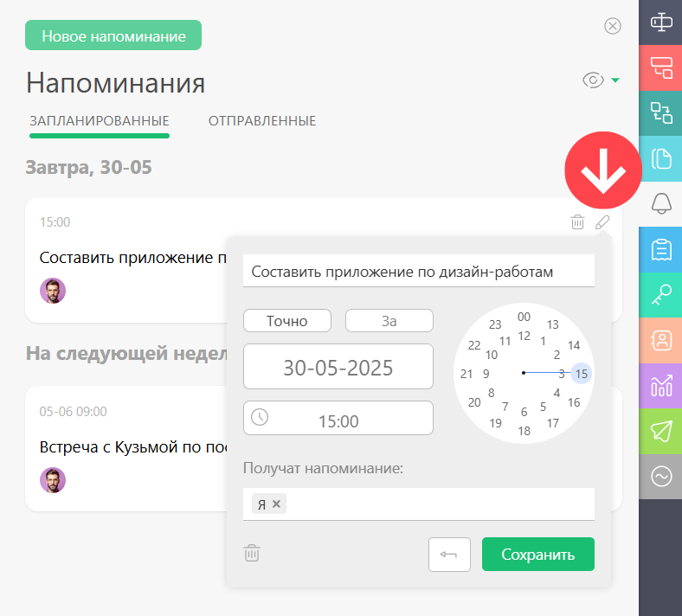Pick hour 12 on the inner dial

point(524,336)
